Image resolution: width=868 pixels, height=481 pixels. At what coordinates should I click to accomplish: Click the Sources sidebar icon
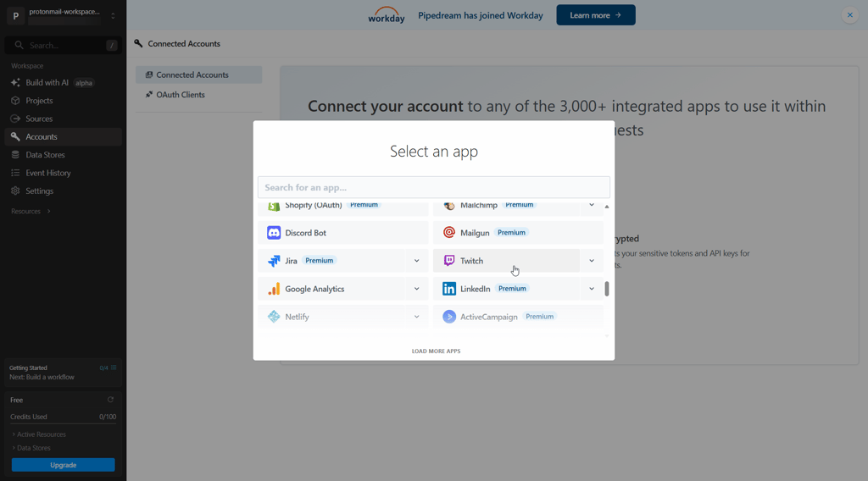pyautogui.click(x=15, y=119)
